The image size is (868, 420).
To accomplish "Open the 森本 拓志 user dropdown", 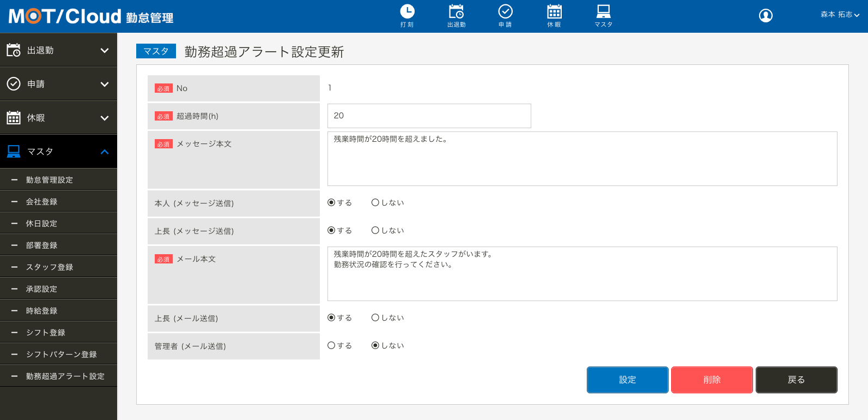I will tap(840, 15).
